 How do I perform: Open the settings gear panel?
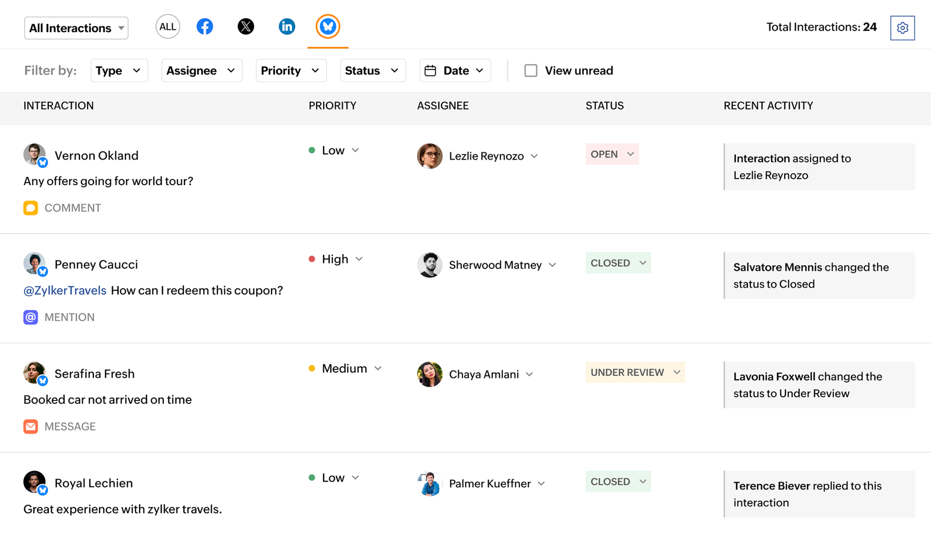pyautogui.click(x=902, y=27)
